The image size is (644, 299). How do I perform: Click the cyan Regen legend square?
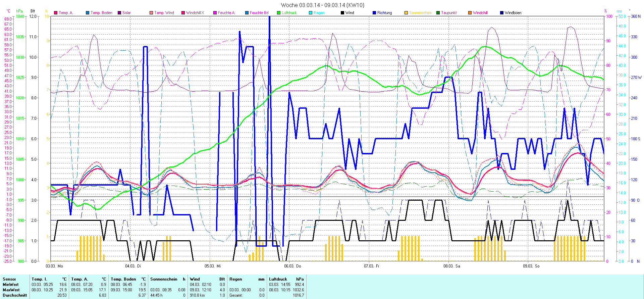click(x=311, y=13)
